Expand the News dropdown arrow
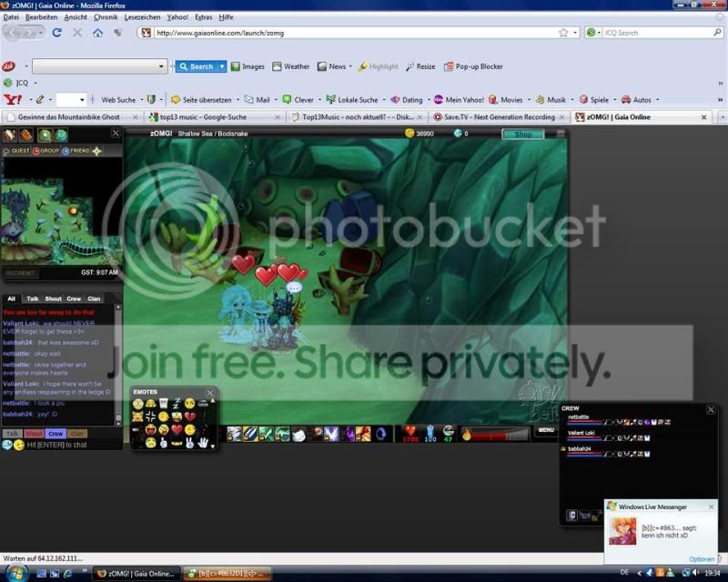 [x=350, y=66]
